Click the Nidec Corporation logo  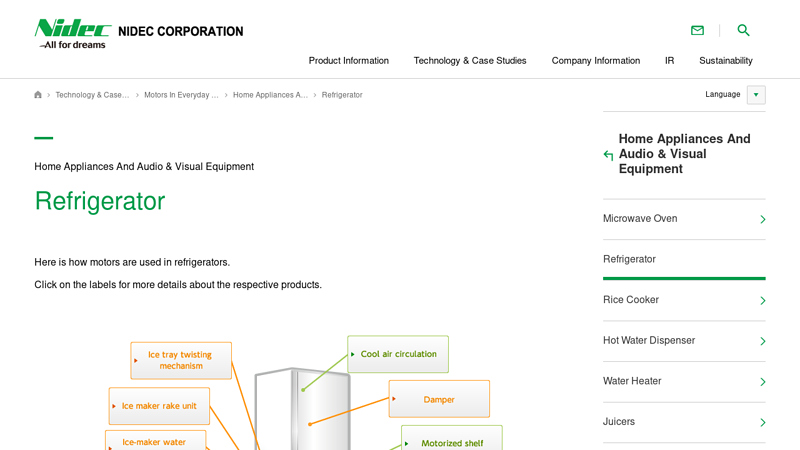tap(139, 33)
